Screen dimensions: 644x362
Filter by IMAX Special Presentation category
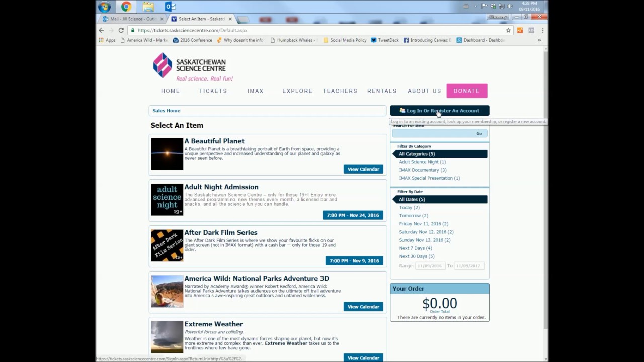click(x=430, y=178)
